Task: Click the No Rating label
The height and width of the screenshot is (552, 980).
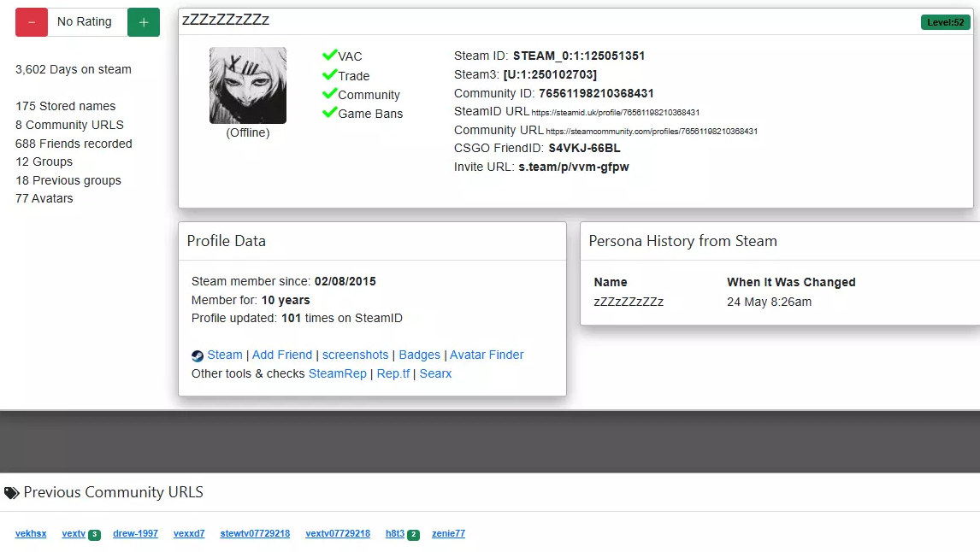Action: (85, 22)
